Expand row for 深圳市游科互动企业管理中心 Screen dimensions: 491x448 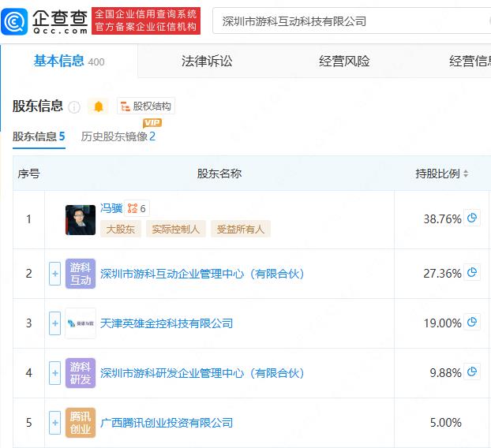[x=55, y=274]
